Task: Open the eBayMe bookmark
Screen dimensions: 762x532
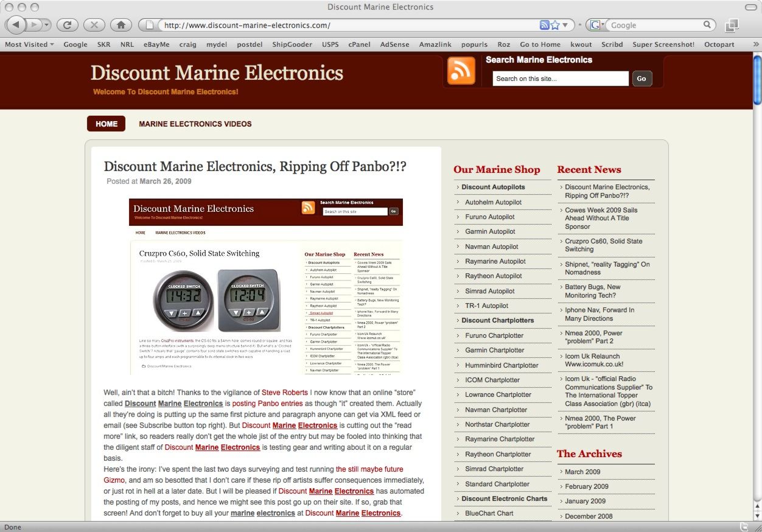Action: (x=156, y=44)
